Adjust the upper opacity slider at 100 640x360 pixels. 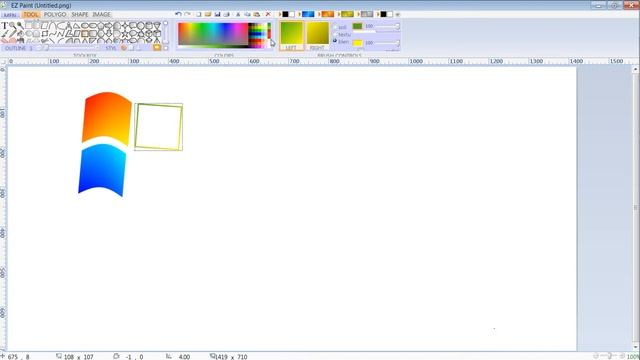pos(388,27)
